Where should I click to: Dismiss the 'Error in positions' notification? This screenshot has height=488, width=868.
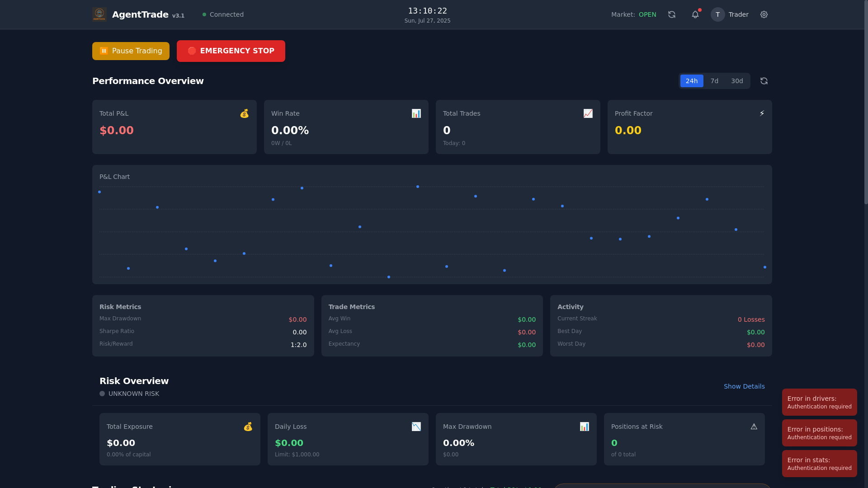tap(820, 433)
